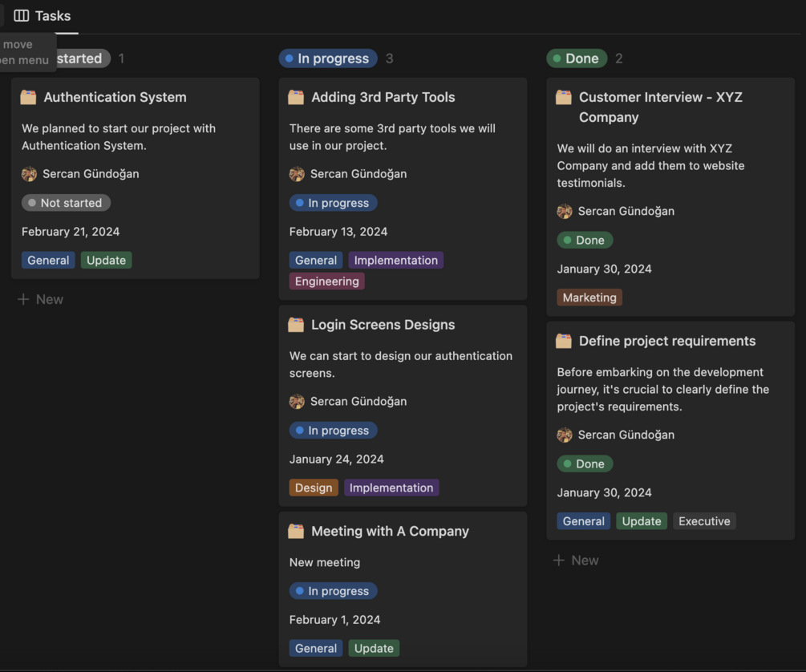Open the Authentication System card title
The width and height of the screenshot is (806, 672).
point(115,97)
